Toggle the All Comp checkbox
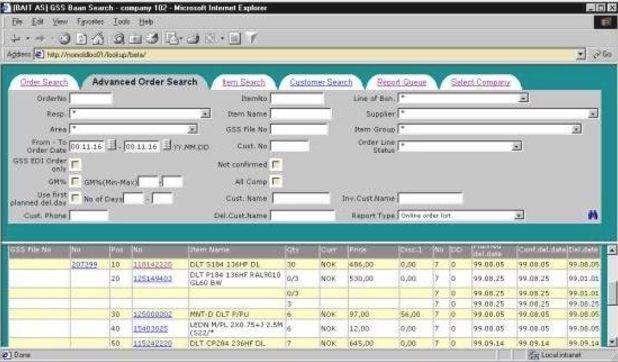This screenshot has height=362, width=618. (x=276, y=181)
